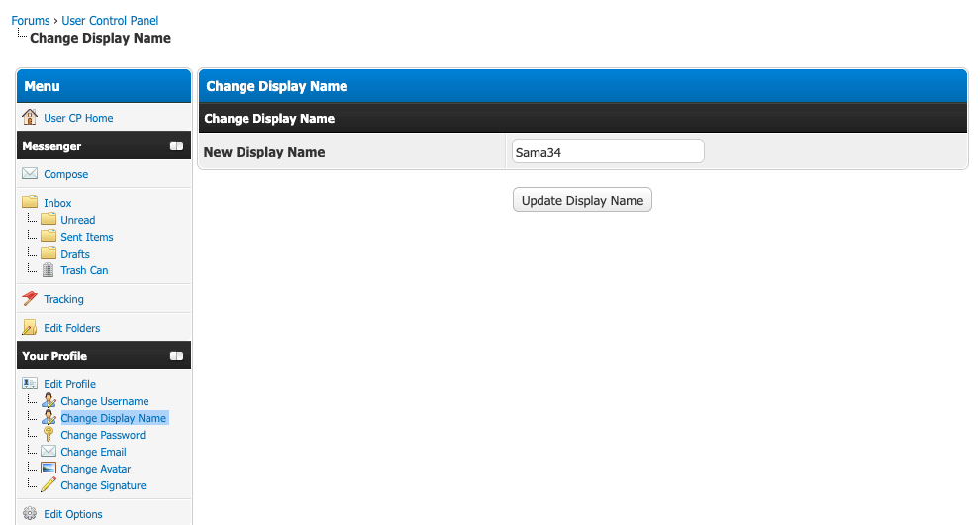
Task: Click the Inbox folder icon
Action: click(x=30, y=202)
